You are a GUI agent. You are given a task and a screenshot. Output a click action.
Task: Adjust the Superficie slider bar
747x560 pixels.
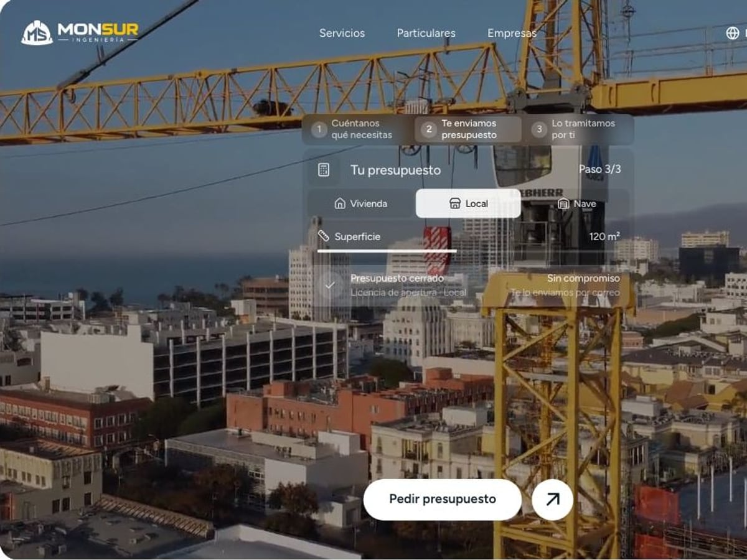tap(468, 251)
